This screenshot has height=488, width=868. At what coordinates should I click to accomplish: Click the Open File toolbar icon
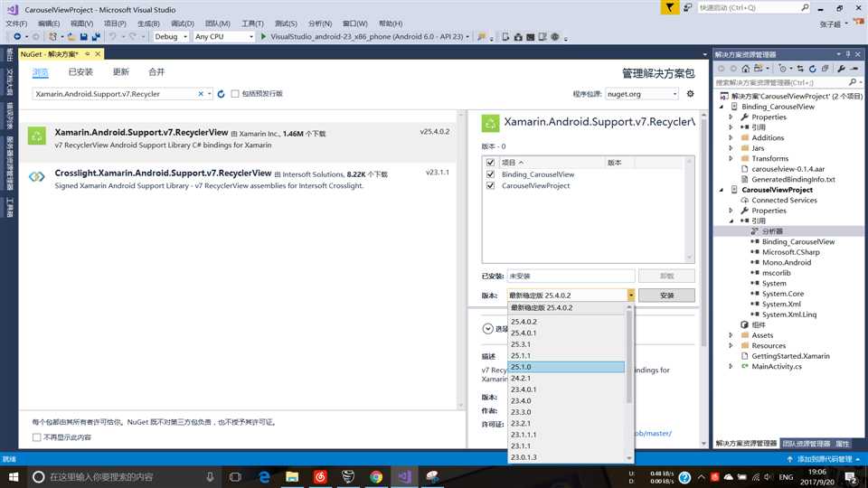(71, 36)
